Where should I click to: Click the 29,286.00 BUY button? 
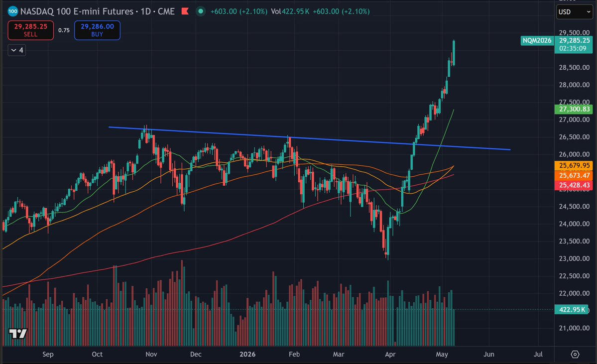97,30
